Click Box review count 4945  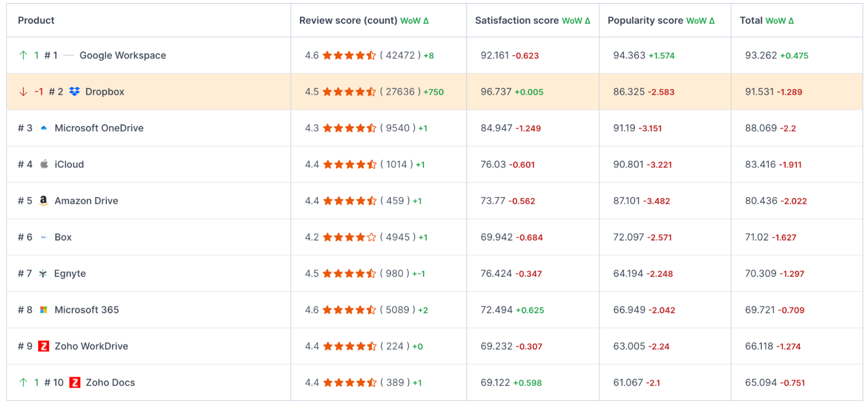pos(398,237)
